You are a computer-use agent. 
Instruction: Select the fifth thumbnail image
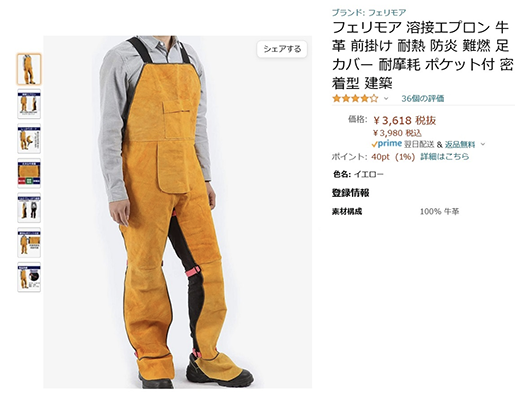pyautogui.click(x=29, y=208)
